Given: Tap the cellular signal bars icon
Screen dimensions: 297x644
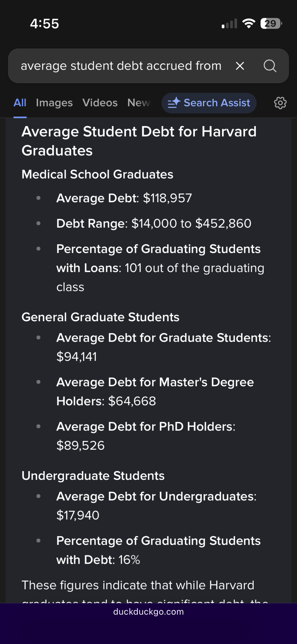Looking at the screenshot, I should (x=230, y=24).
